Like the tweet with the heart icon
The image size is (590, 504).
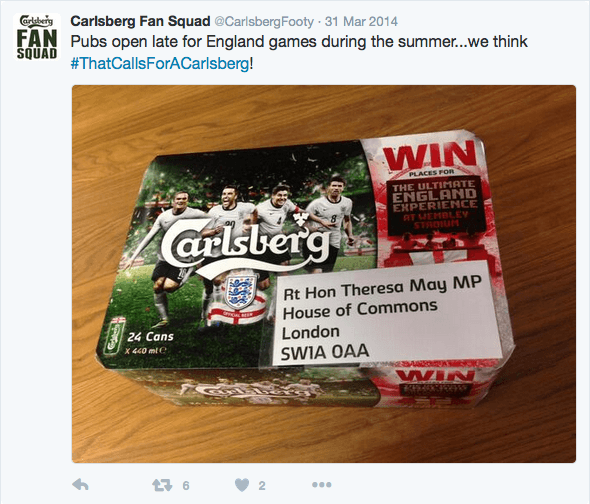(242, 485)
